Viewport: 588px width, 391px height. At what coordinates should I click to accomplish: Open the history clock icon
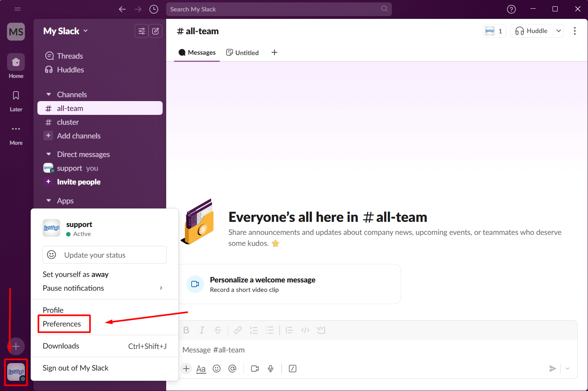[x=154, y=9]
